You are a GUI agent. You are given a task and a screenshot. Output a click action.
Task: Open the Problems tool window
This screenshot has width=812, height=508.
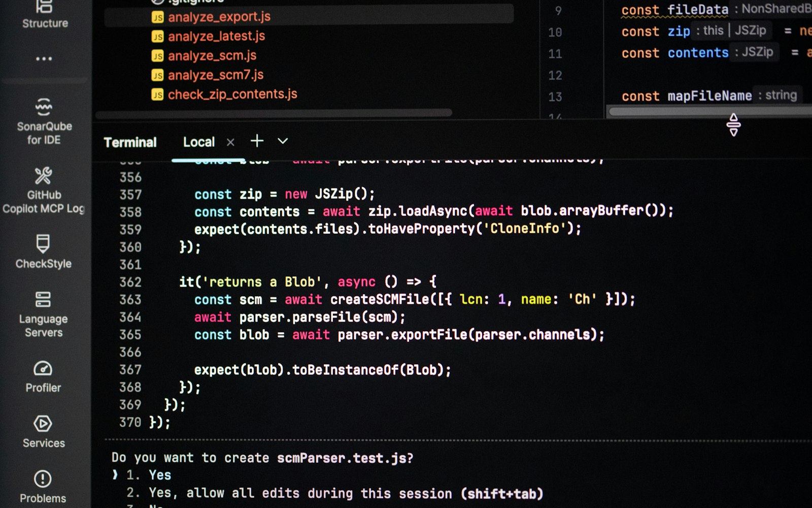(x=43, y=487)
